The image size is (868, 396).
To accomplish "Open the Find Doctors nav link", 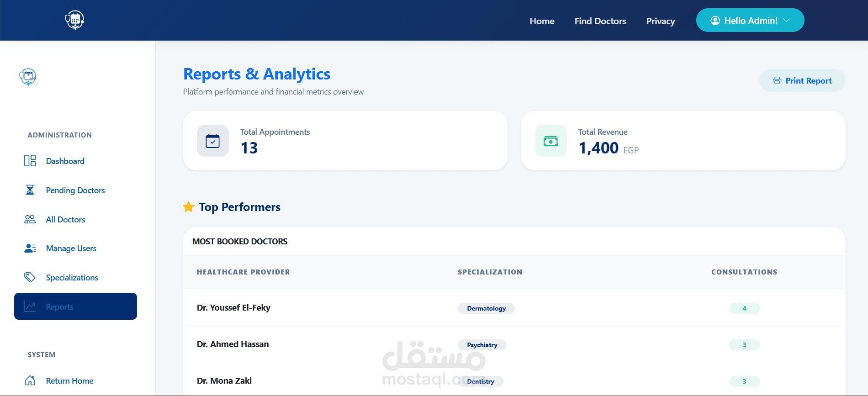I will point(600,21).
